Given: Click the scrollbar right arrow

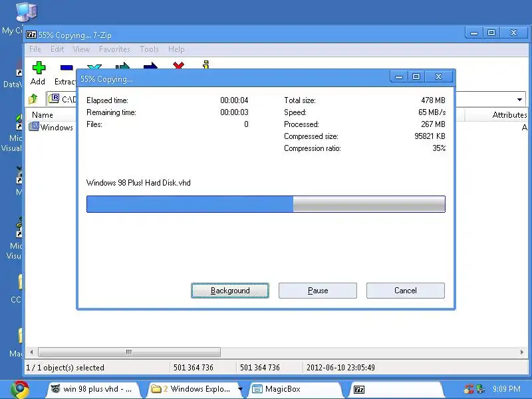Looking at the screenshot, I should [x=522, y=352].
